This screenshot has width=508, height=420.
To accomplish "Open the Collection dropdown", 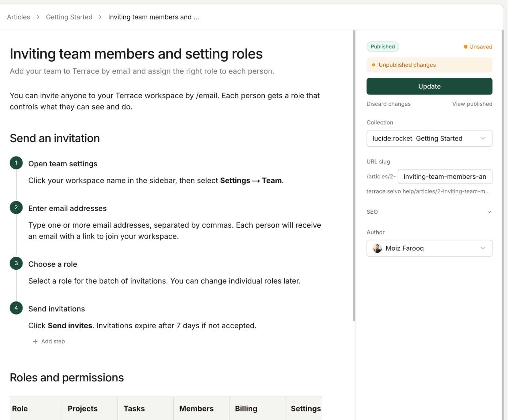I will (x=429, y=139).
